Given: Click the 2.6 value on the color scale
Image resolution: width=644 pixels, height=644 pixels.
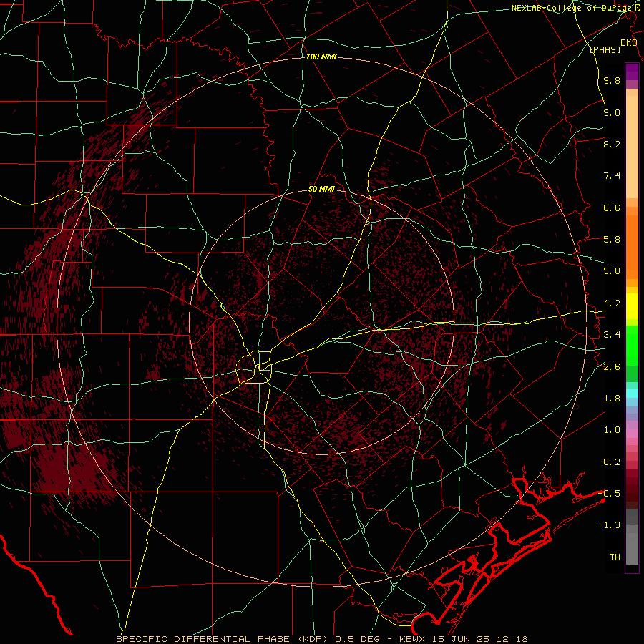Looking at the screenshot, I should 612,367.
